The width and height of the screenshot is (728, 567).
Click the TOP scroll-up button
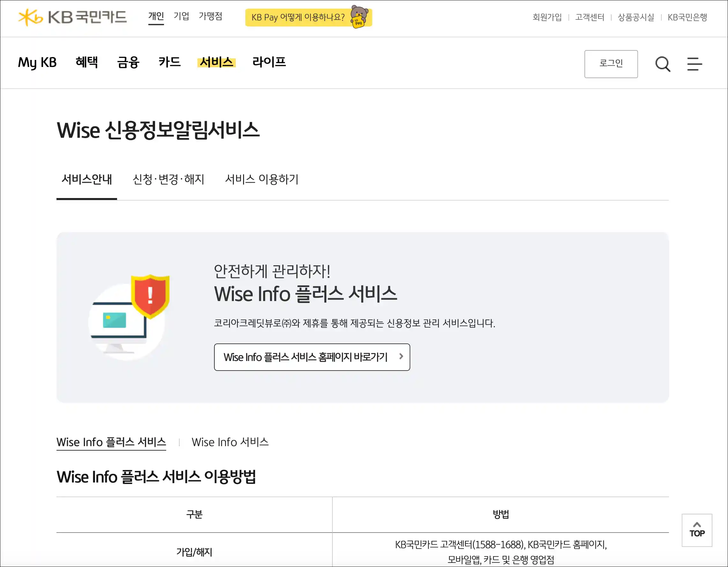[x=697, y=530]
